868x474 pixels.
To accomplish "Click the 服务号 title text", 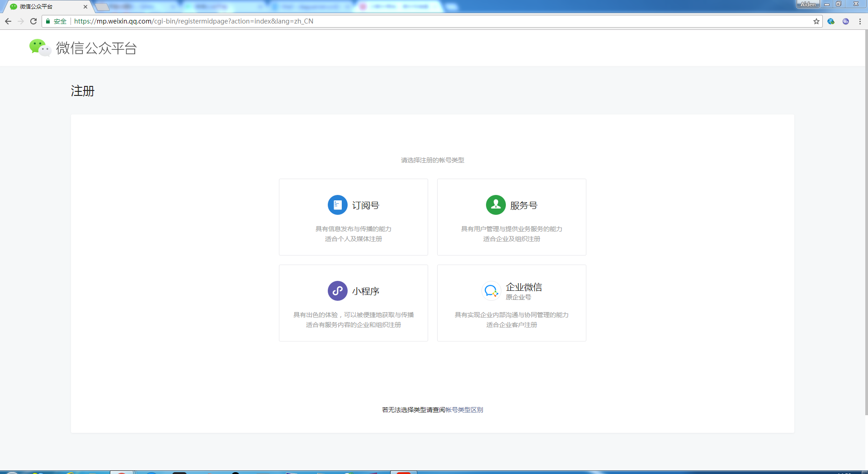I will [524, 205].
